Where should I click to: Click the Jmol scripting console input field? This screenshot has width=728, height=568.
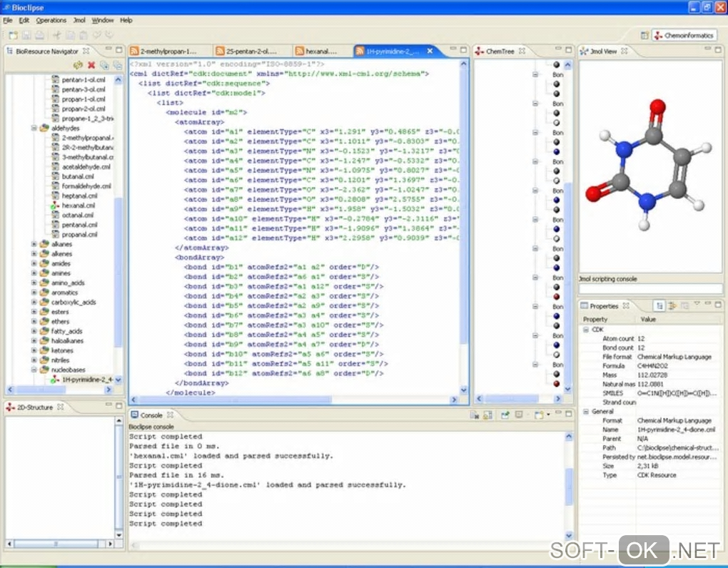[650, 289]
